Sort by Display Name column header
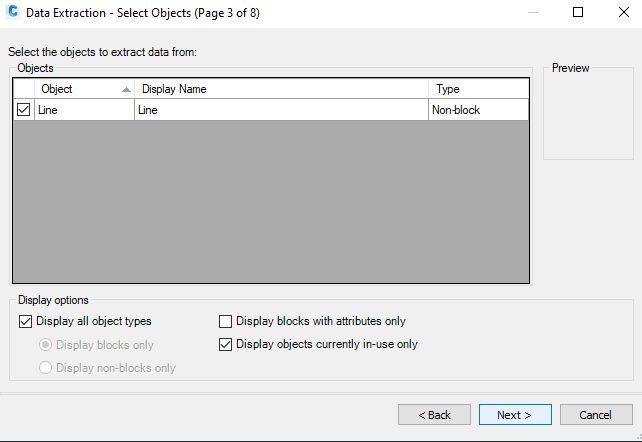This screenshot has width=642, height=442. pos(280,89)
